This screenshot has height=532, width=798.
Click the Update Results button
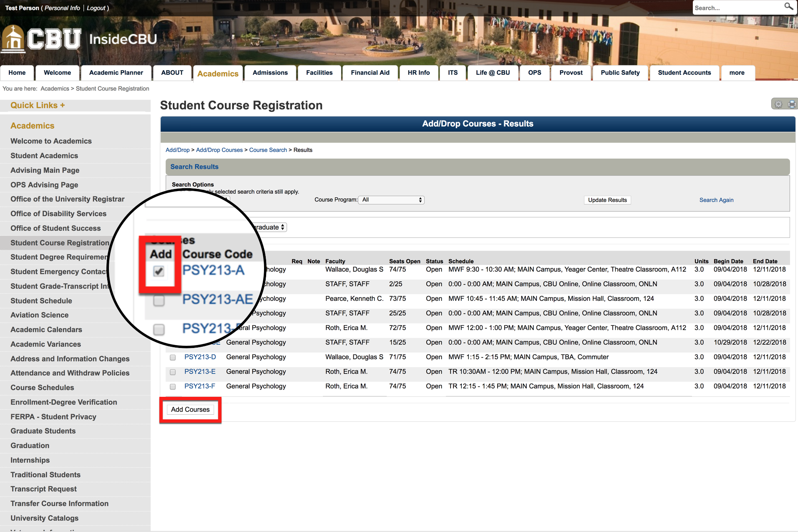click(x=607, y=200)
